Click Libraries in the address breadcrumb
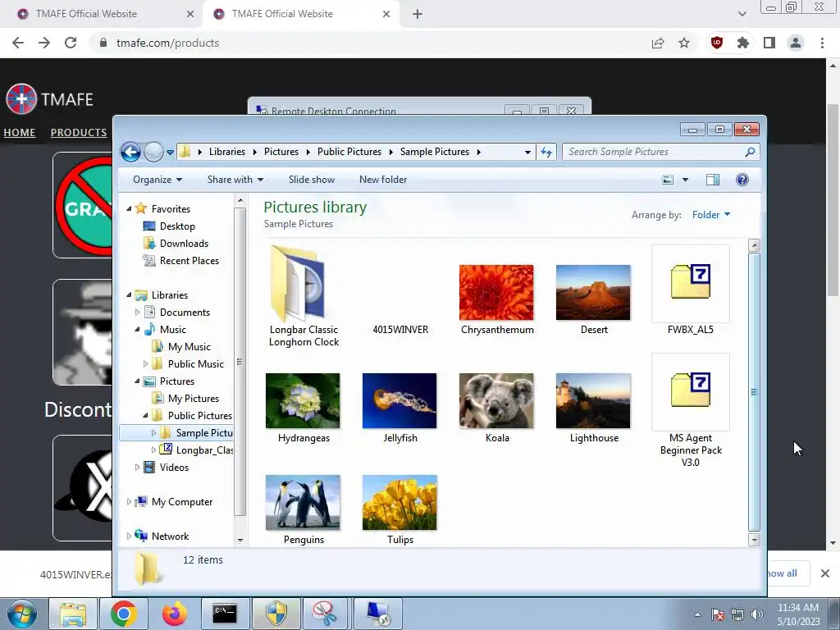The width and height of the screenshot is (840, 630). click(x=227, y=152)
